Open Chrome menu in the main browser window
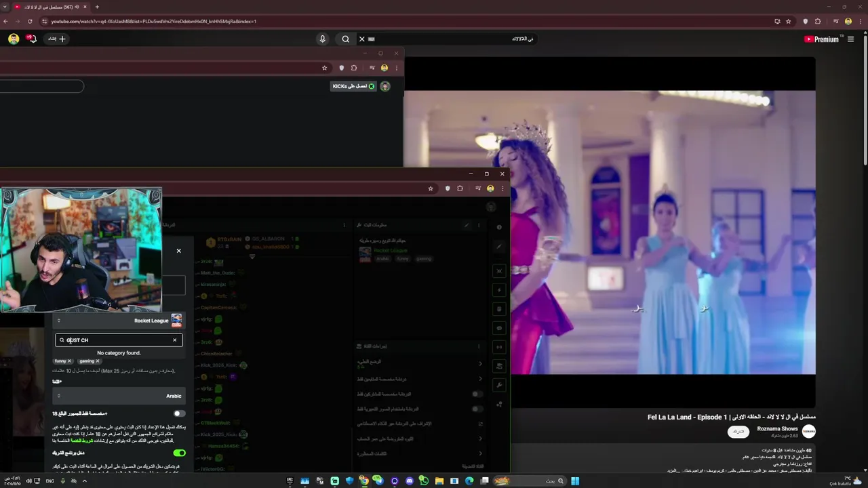The height and width of the screenshot is (488, 868). pos(860,21)
